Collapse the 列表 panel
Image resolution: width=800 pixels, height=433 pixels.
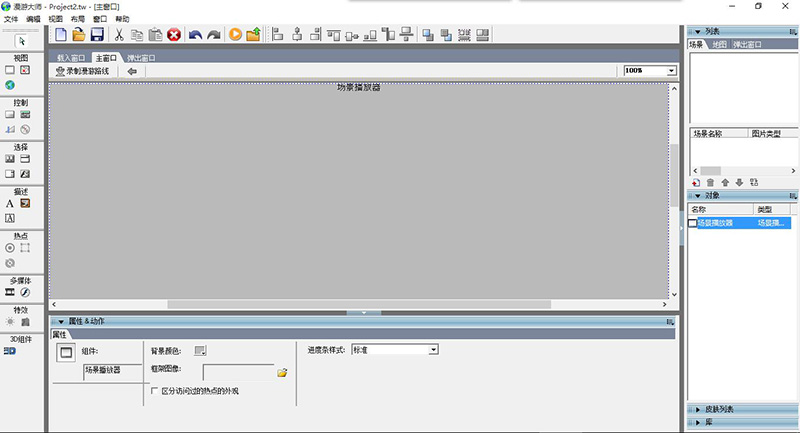[x=697, y=32]
